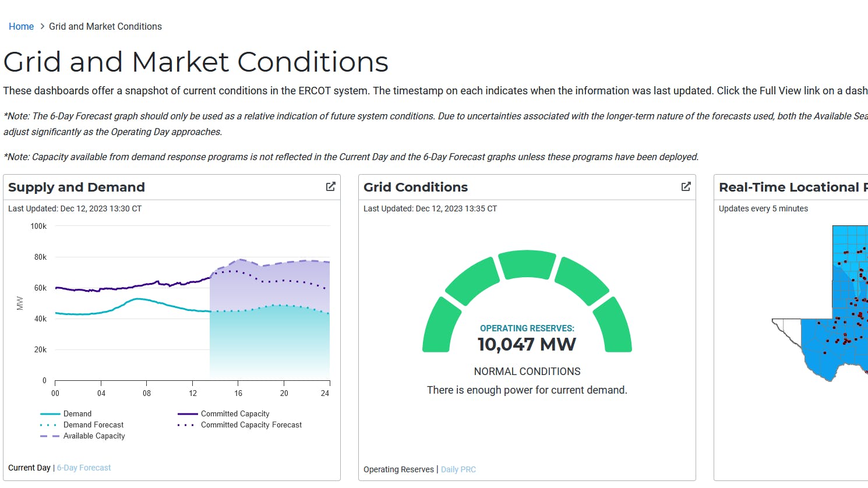868x488 pixels.
Task: Go to the Home breadcrumb link
Action: [22, 27]
